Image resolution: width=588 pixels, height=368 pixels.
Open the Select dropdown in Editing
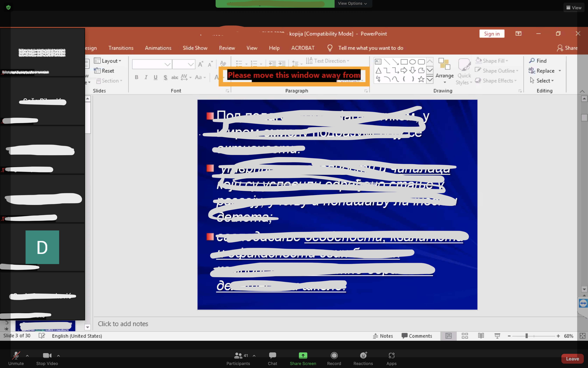542,81
